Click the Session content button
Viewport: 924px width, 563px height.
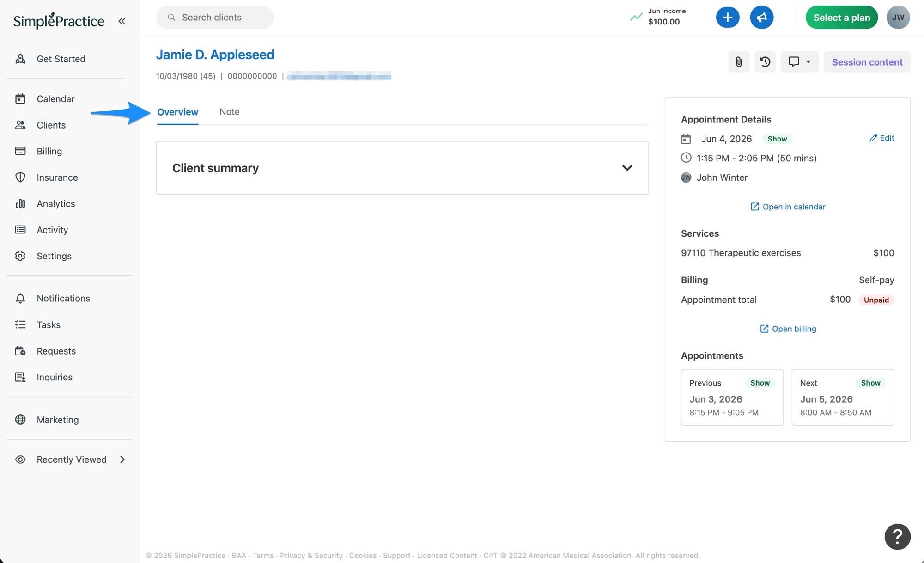coord(867,61)
